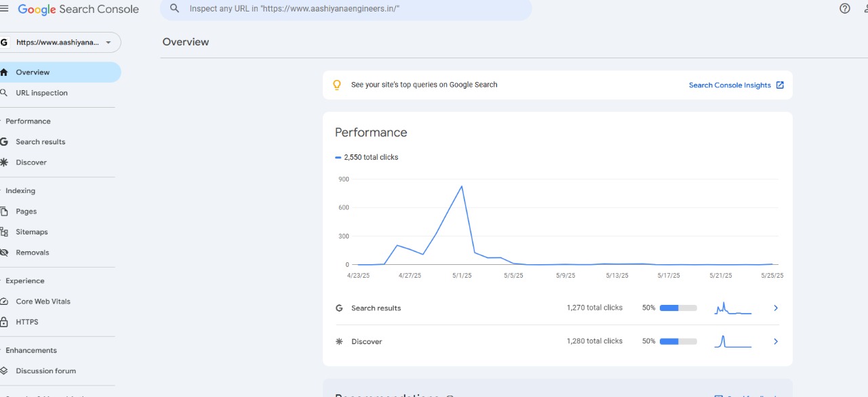Collapse the Experience sidebar section

[25, 281]
